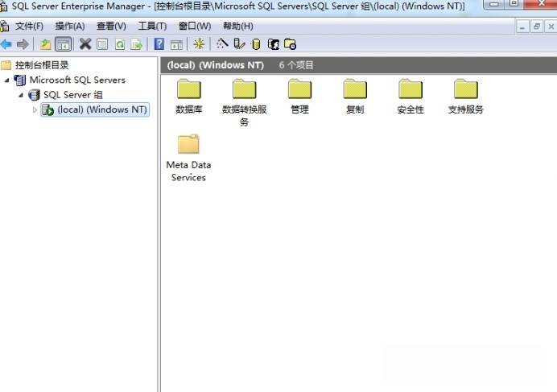Select SQL Server 组 tree node

click(x=73, y=95)
